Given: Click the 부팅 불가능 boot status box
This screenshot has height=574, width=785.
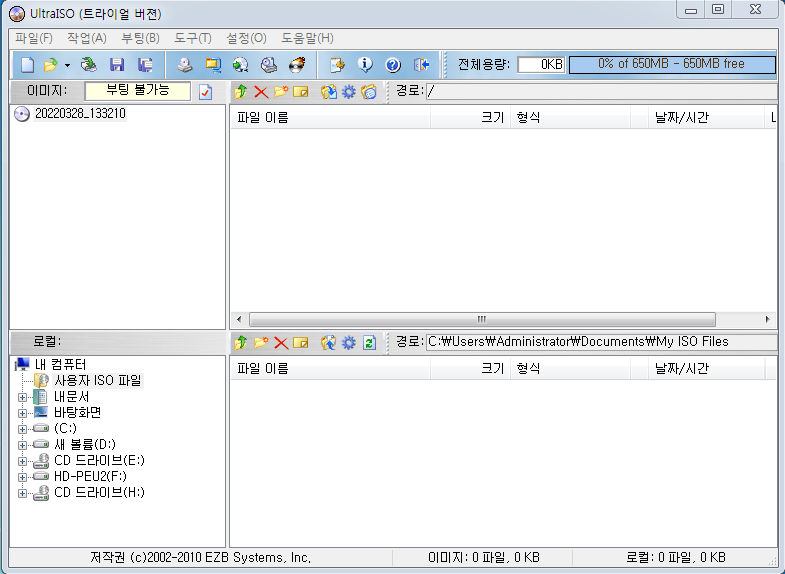Looking at the screenshot, I should [138, 91].
